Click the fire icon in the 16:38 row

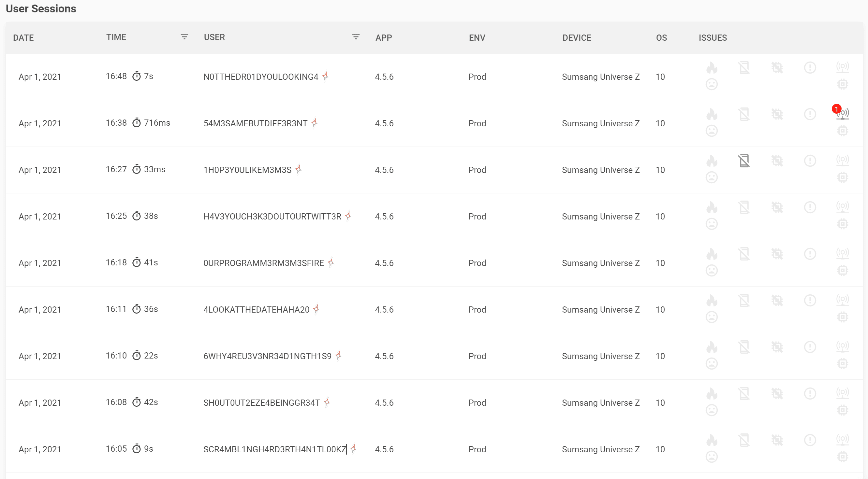[712, 114]
